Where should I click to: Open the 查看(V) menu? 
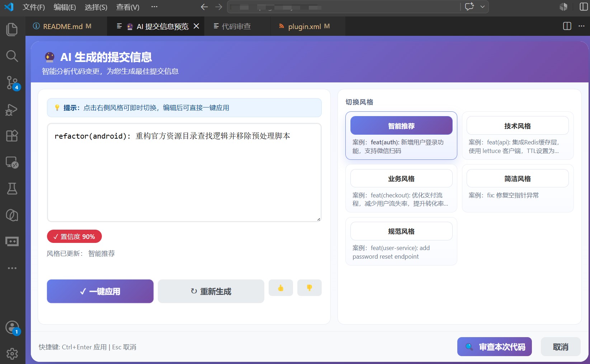click(128, 7)
